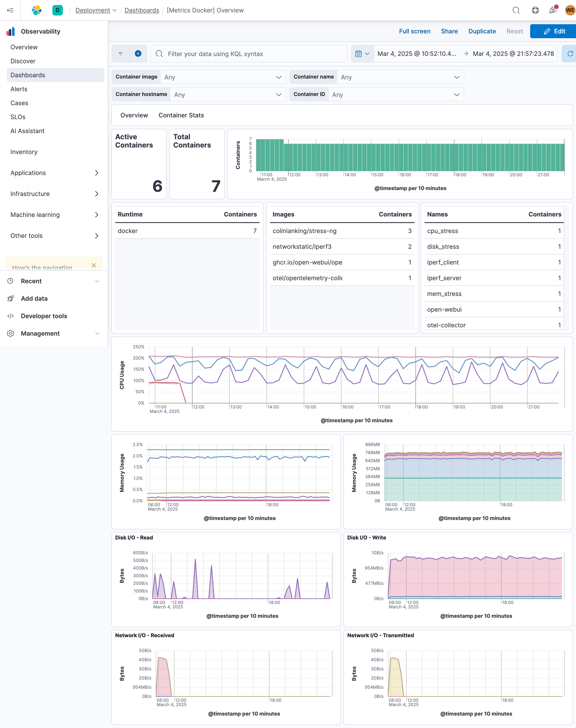Add a filter with the plus icon
The height and width of the screenshot is (728, 576).
138,54
